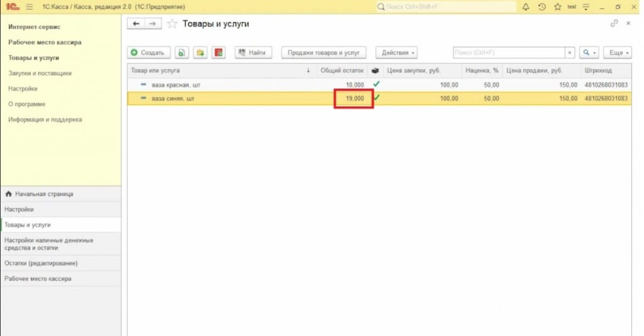Screen dimensions: 644x336
Task: Click the Штрихкод column header
Action: (606, 70)
